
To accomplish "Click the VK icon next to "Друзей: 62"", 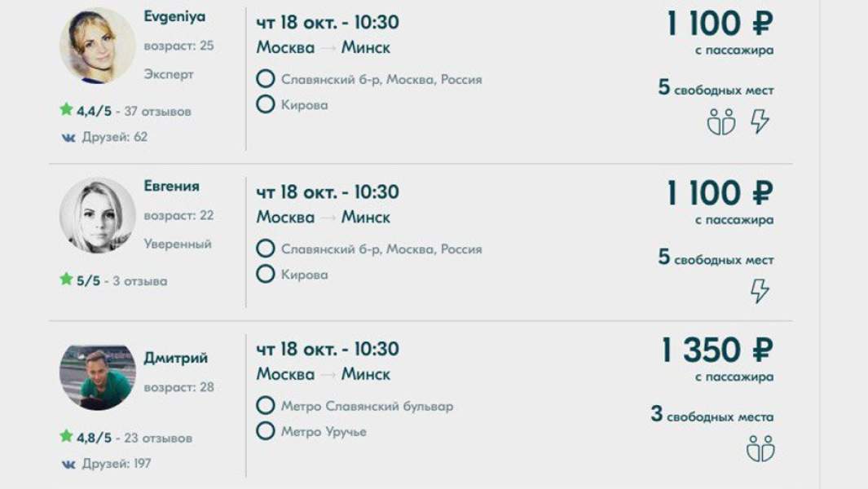I will [x=68, y=138].
